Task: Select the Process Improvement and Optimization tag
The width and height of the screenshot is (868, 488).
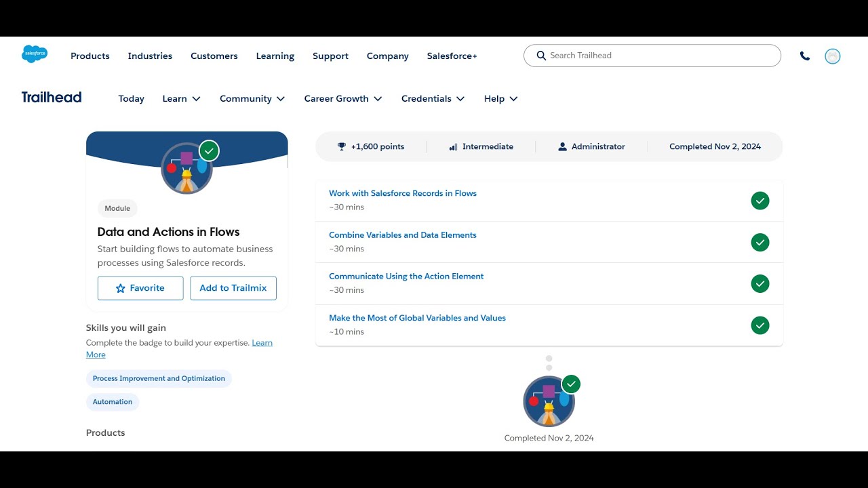Action: click(x=159, y=379)
